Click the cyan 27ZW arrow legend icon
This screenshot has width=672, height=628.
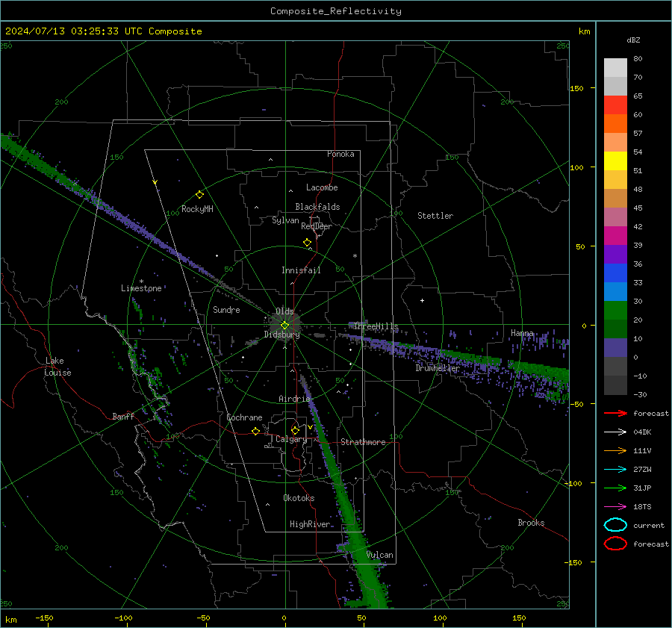pos(615,470)
